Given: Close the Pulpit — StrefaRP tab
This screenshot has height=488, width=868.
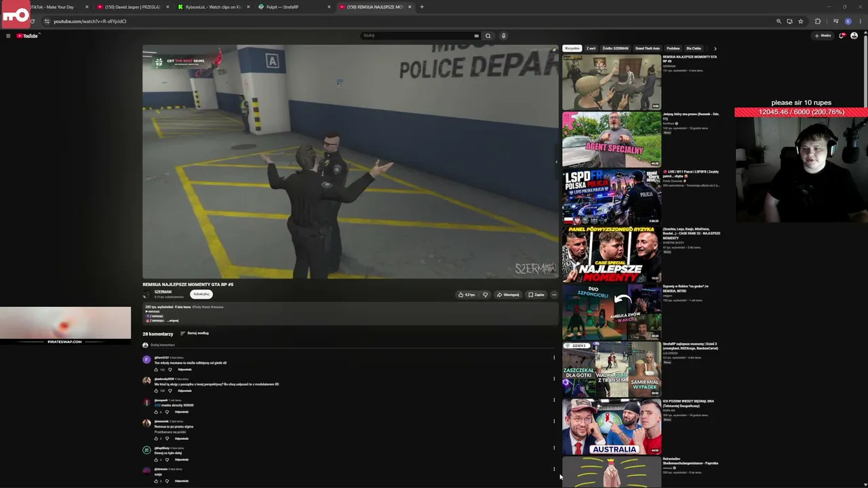Looking at the screenshot, I should pyautogui.click(x=329, y=7).
